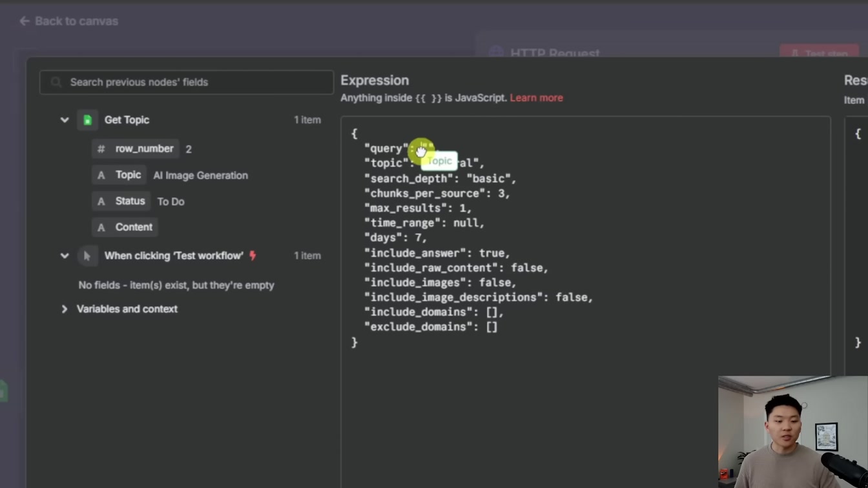Focus the Search previous nodes' fields box

tap(187, 82)
